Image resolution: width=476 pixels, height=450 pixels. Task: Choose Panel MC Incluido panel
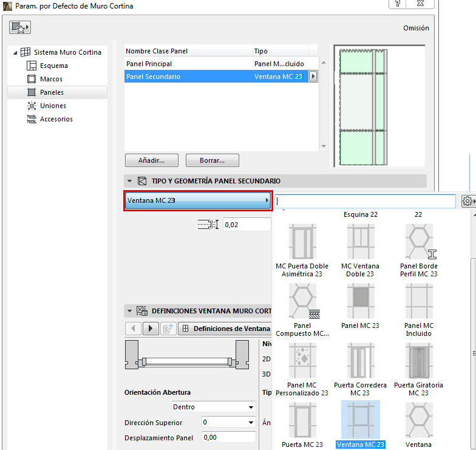click(x=419, y=310)
